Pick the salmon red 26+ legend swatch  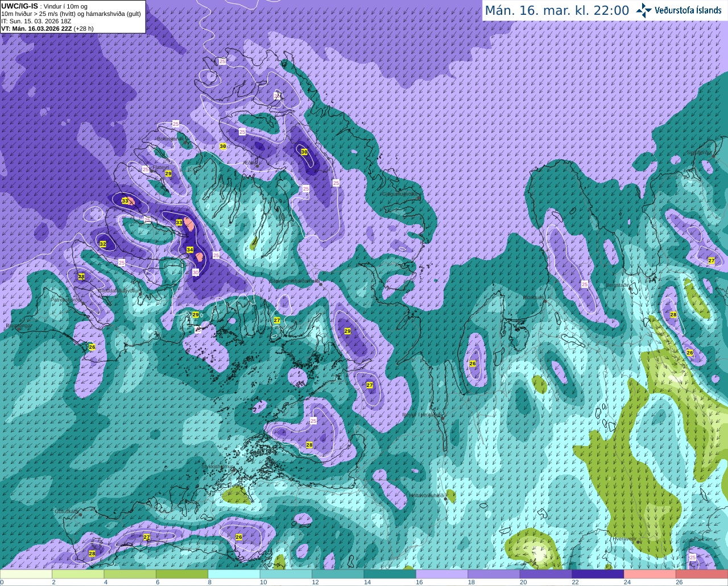point(702,574)
